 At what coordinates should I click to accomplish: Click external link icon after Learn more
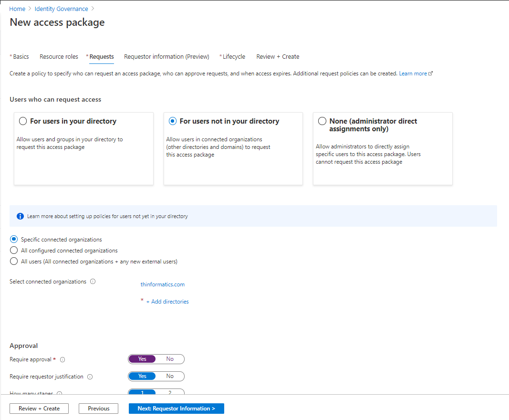430,73
